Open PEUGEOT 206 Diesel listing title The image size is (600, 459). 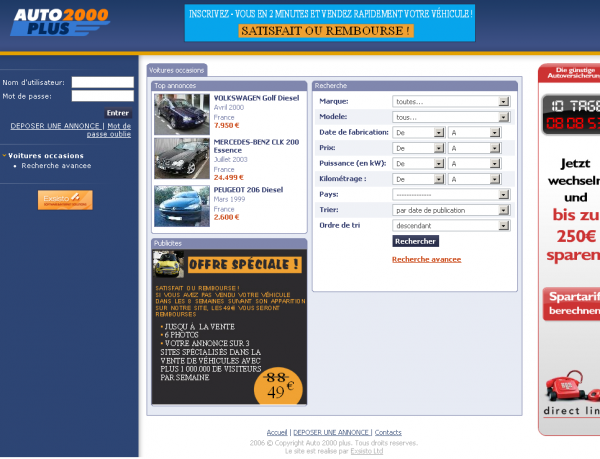[x=248, y=190]
